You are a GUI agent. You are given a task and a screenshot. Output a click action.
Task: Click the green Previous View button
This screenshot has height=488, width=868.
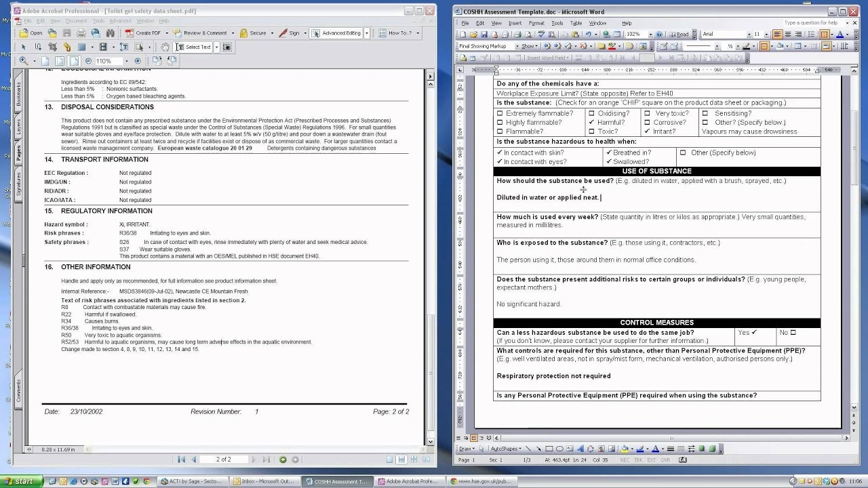click(283, 460)
